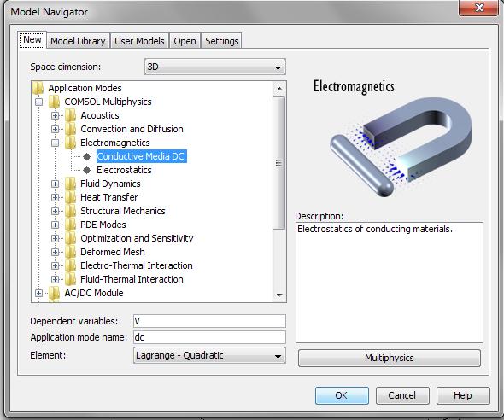Click the Application Modes root folder icon
The image size is (504, 420).
(38, 88)
